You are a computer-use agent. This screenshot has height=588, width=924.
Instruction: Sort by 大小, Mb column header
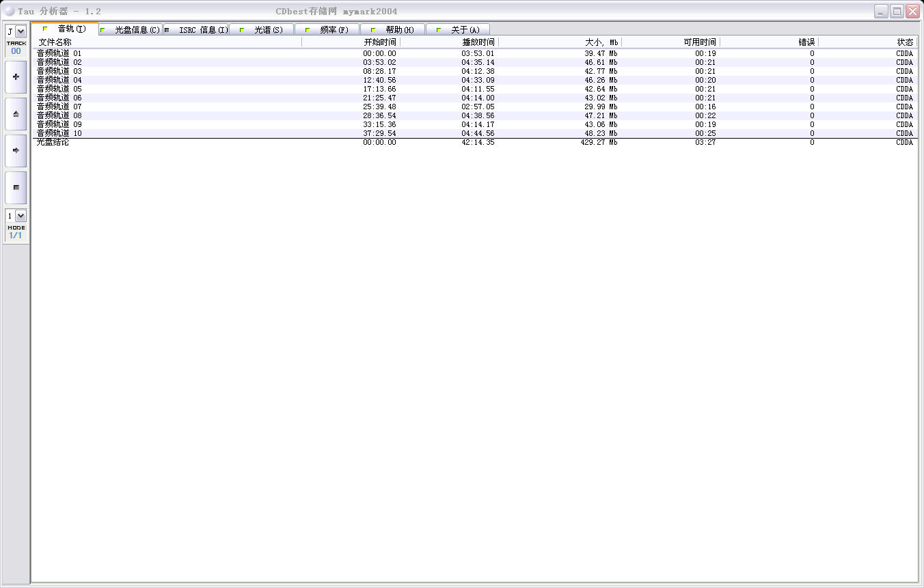[560, 42]
